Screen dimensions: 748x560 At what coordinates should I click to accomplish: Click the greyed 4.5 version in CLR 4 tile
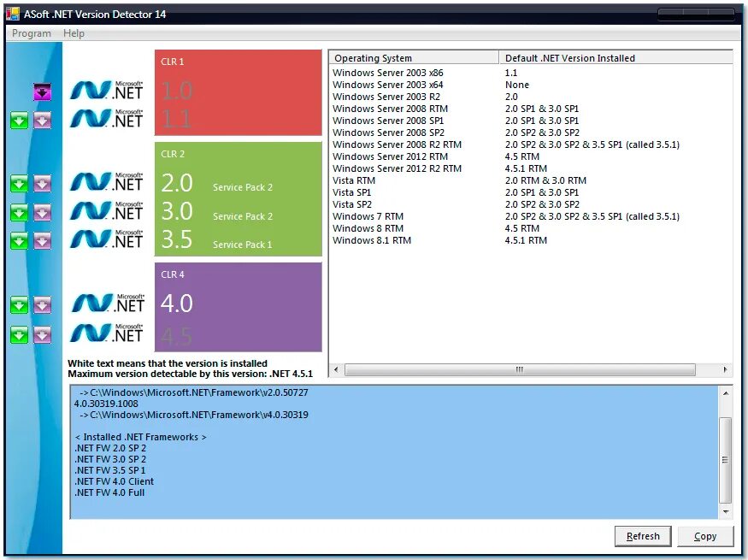[177, 336]
